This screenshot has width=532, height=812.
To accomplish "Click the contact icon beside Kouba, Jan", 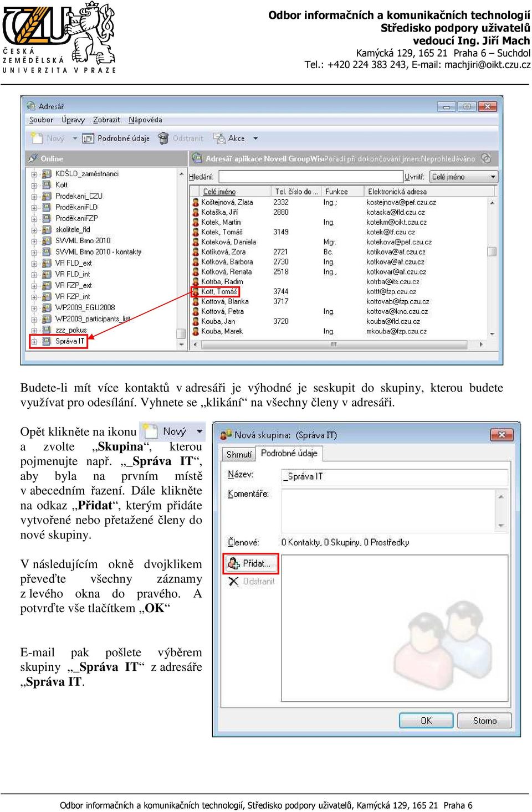I will click(196, 322).
